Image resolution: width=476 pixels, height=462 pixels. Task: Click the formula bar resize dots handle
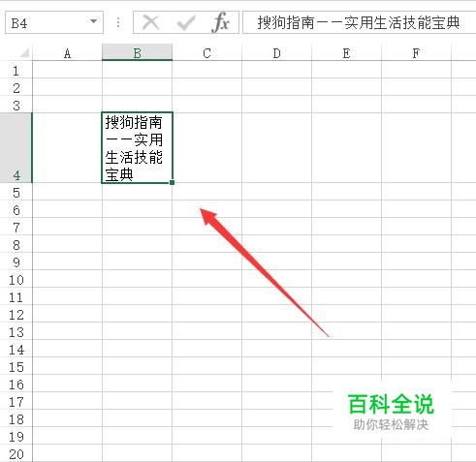pyautogui.click(x=118, y=22)
